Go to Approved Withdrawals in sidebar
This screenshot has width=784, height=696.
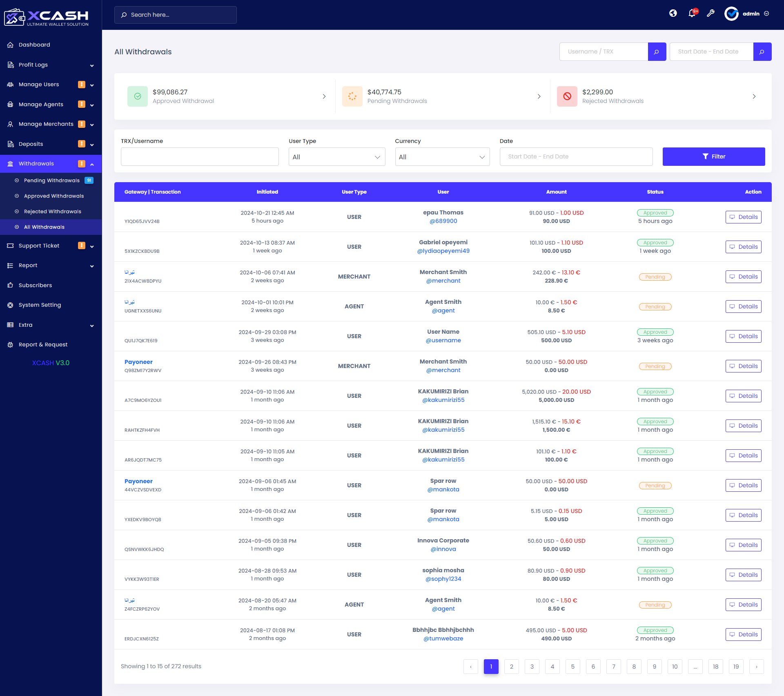pyautogui.click(x=53, y=196)
